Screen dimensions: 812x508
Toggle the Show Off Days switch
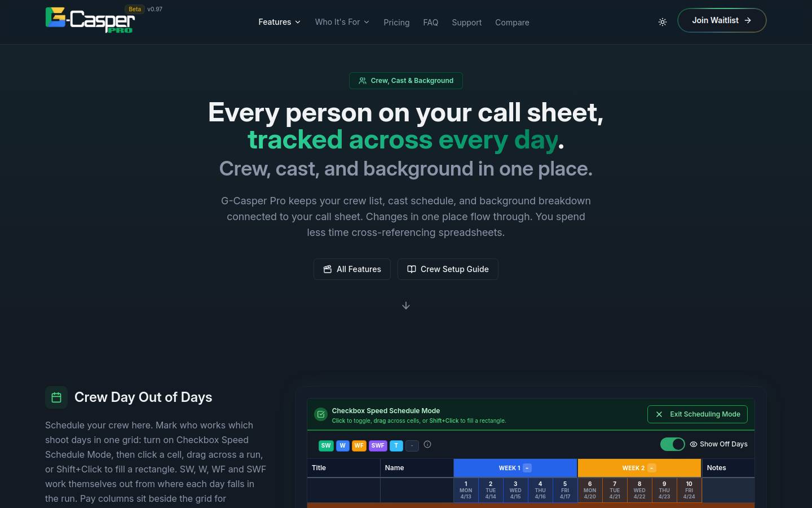pyautogui.click(x=673, y=444)
